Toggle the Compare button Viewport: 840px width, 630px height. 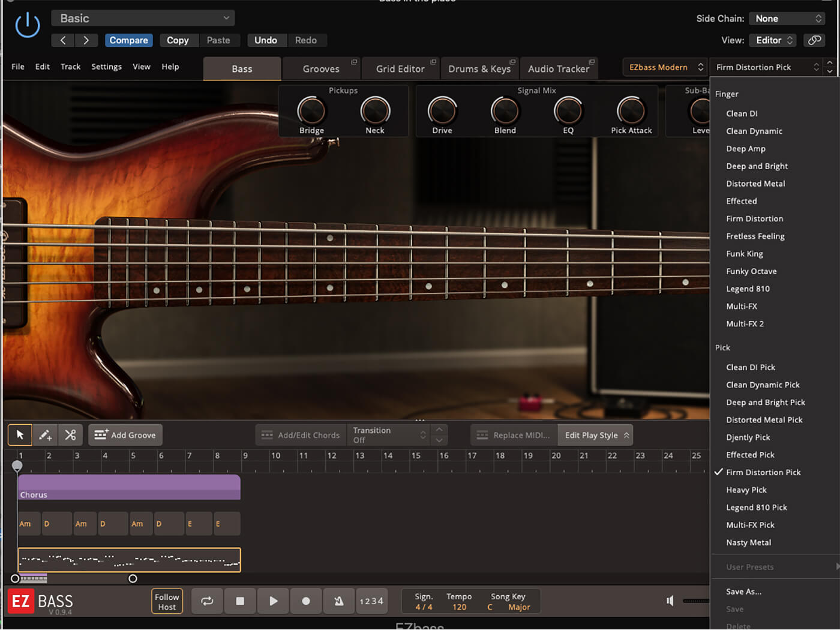coord(128,40)
